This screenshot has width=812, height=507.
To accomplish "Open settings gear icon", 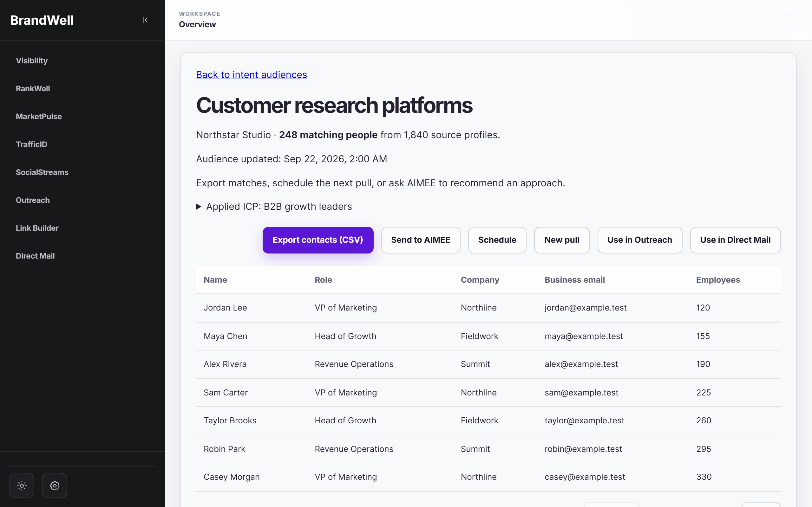I will click(55, 485).
